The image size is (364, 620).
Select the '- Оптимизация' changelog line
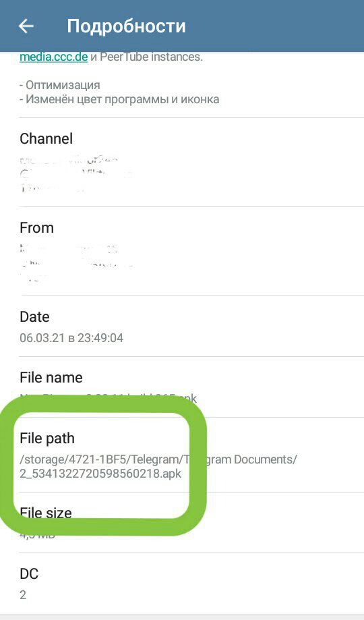(60, 84)
